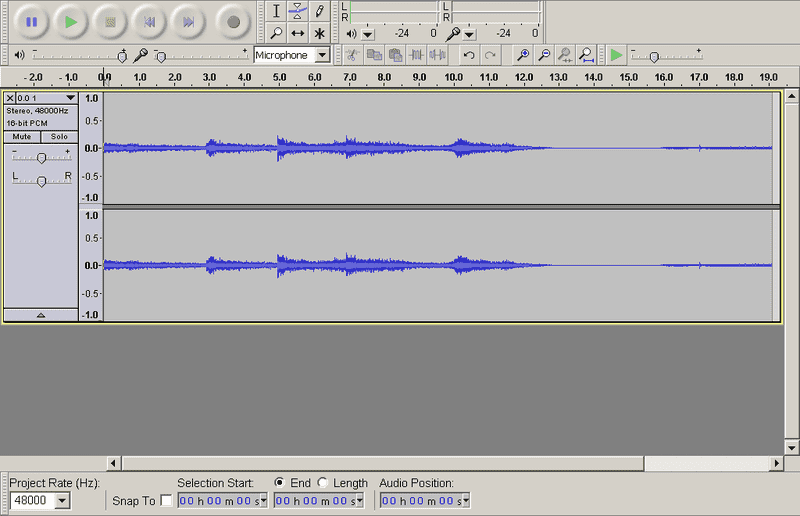Image resolution: width=800 pixels, height=516 pixels.
Task: Undo the last action
Action: coord(469,55)
